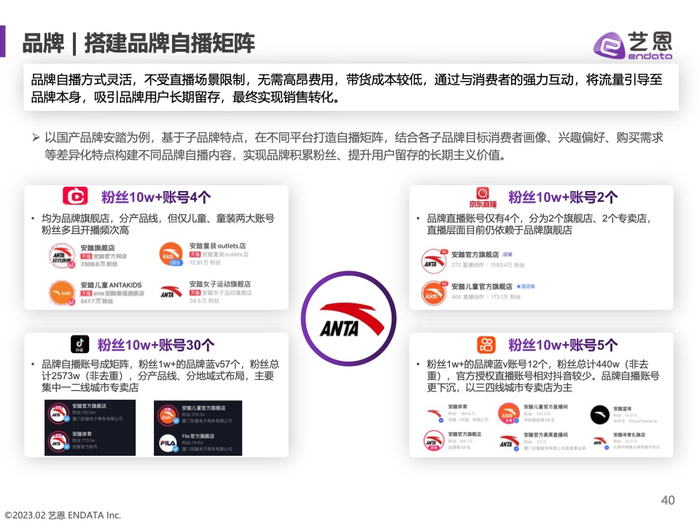Viewport: 700px width, 525px height.
Task: Click the red Taobao Live platform icon
Action: (x=75, y=196)
